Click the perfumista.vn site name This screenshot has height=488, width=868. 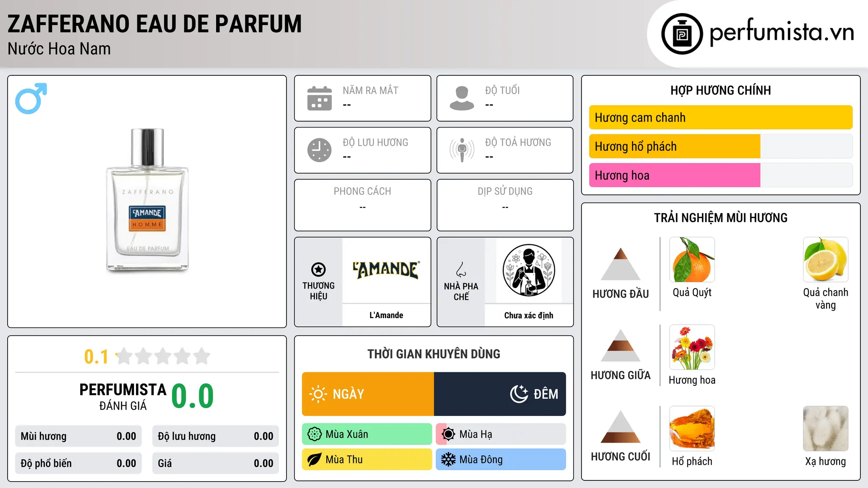pyautogui.click(x=782, y=33)
